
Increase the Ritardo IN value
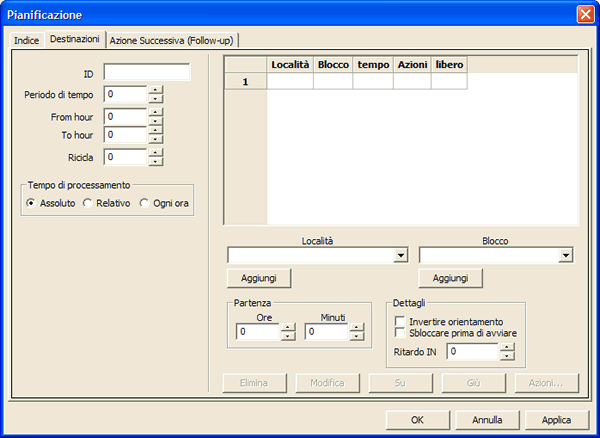(x=507, y=347)
